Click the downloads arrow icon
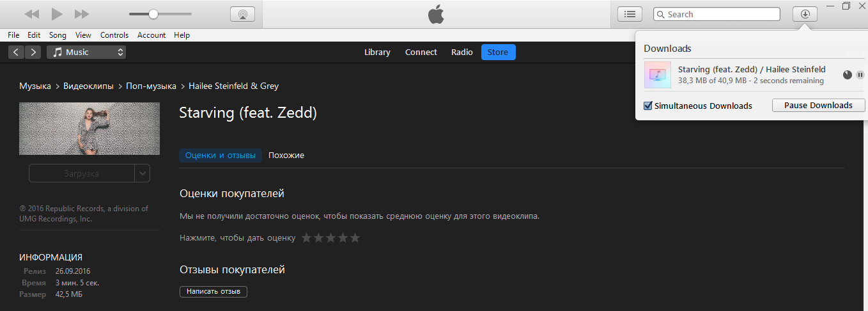The image size is (868, 311). click(805, 14)
